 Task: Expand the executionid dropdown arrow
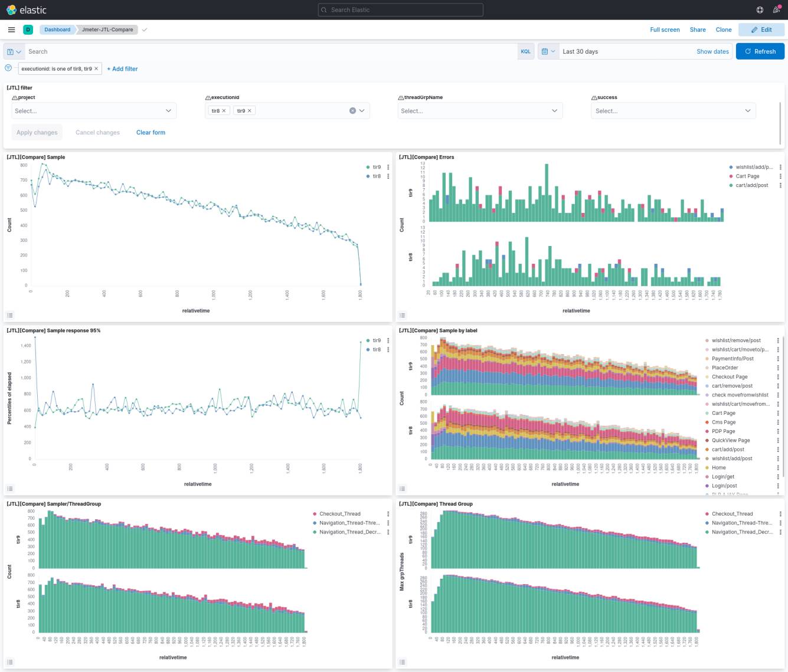pyautogui.click(x=362, y=111)
